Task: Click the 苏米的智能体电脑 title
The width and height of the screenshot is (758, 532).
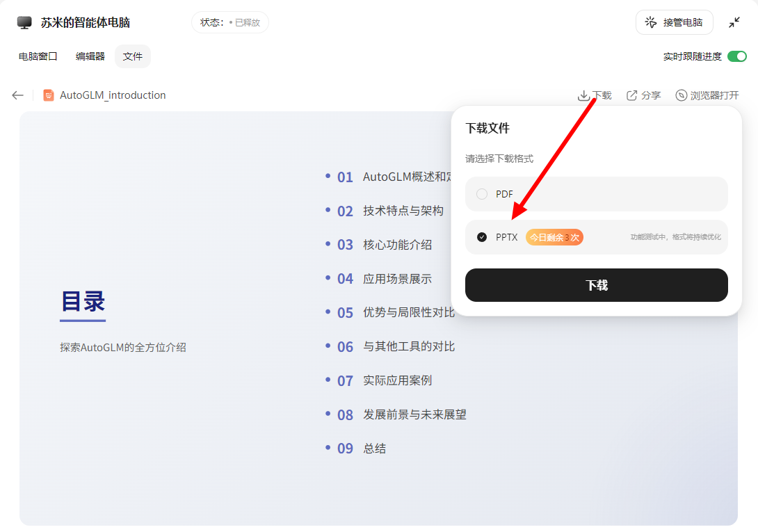Action: (85, 22)
